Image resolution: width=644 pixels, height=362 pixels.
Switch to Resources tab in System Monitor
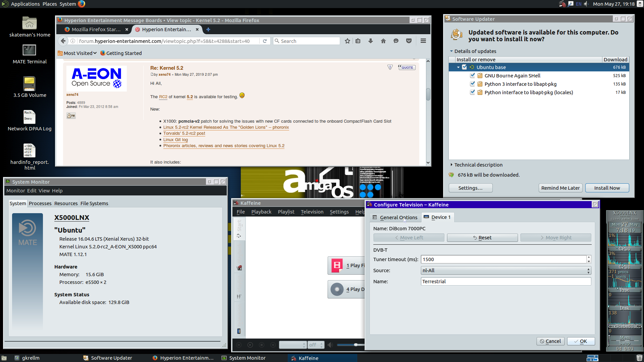click(66, 203)
